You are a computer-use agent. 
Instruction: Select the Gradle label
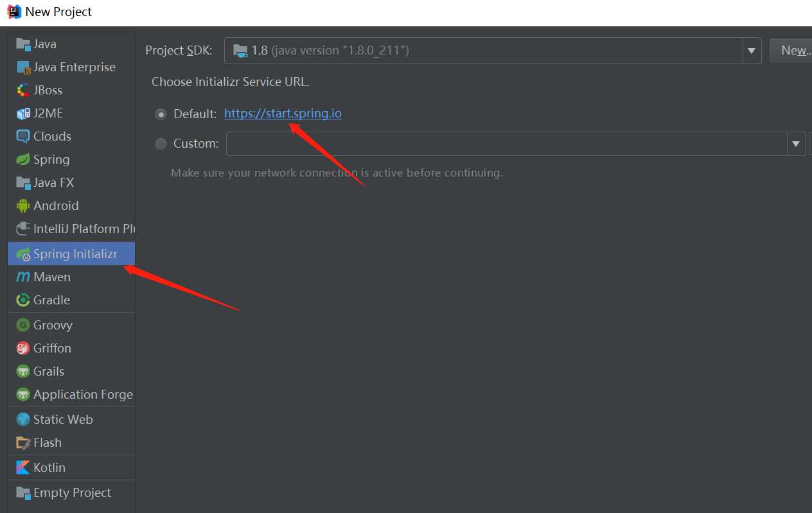click(x=51, y=300)
